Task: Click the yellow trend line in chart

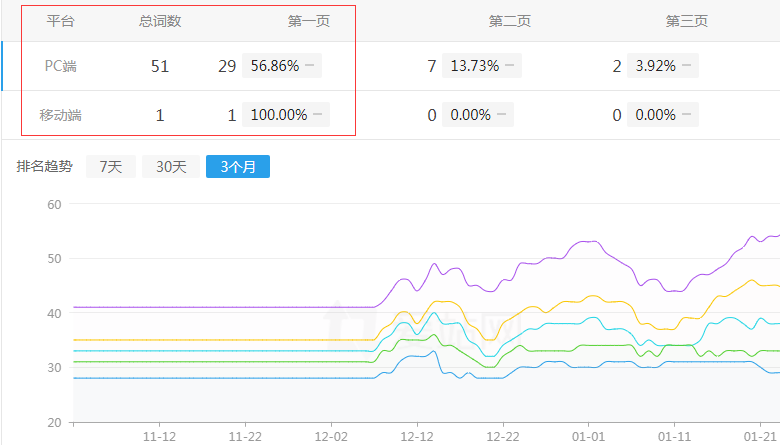Action: tap(200, 340)
